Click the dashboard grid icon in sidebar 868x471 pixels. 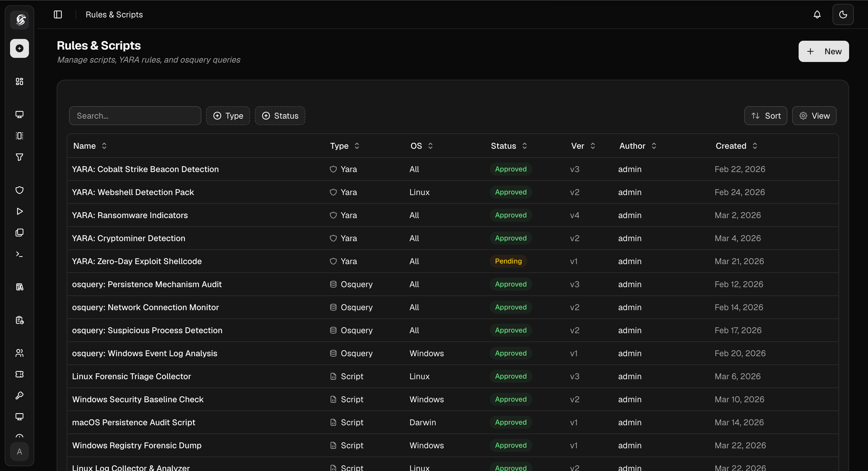(x=19, y=81)
